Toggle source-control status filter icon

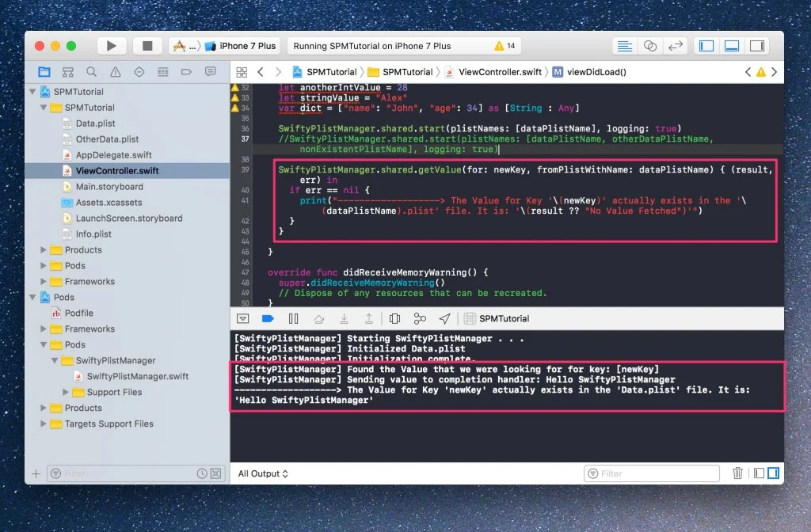coord(215,473)
